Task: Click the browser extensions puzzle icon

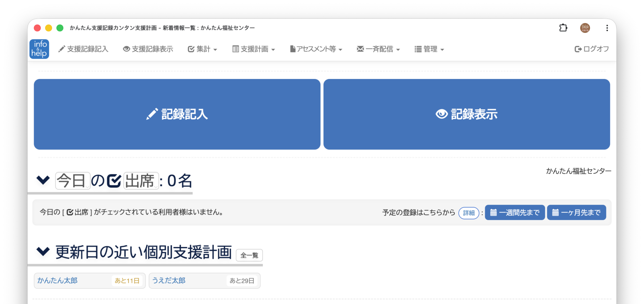Action: pos(563,28)
